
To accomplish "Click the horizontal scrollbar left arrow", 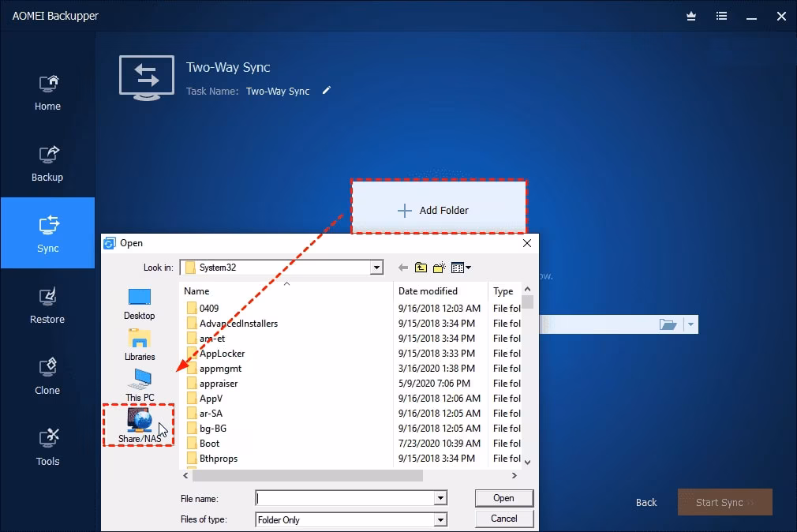I will (185, 475).
